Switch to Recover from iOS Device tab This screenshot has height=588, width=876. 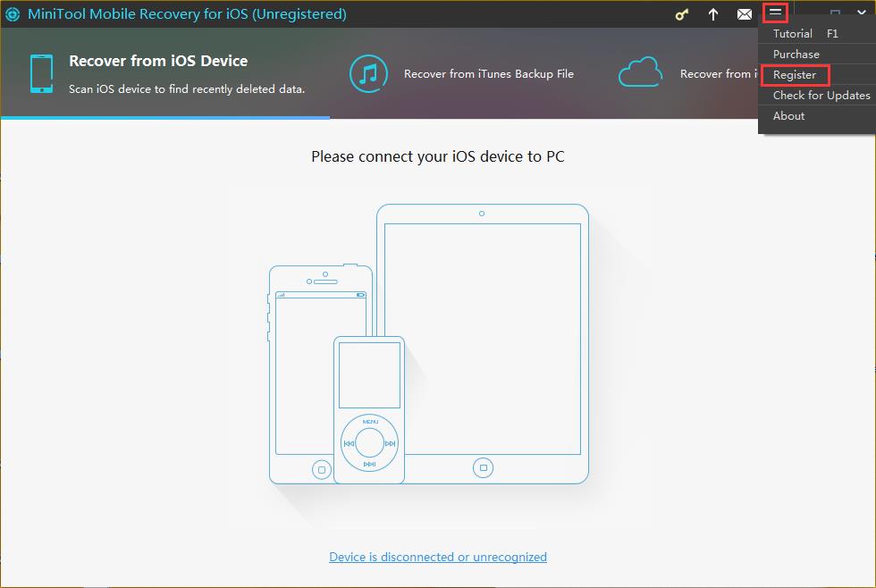click(x=158, y=61)
